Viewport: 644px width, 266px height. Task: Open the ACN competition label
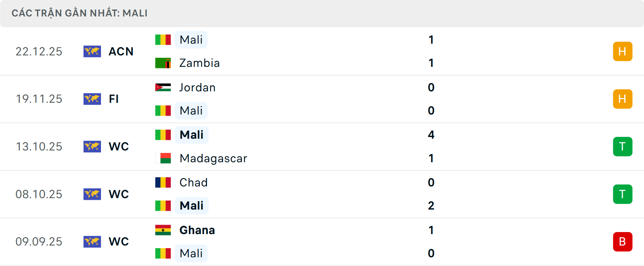pos(121,51)
